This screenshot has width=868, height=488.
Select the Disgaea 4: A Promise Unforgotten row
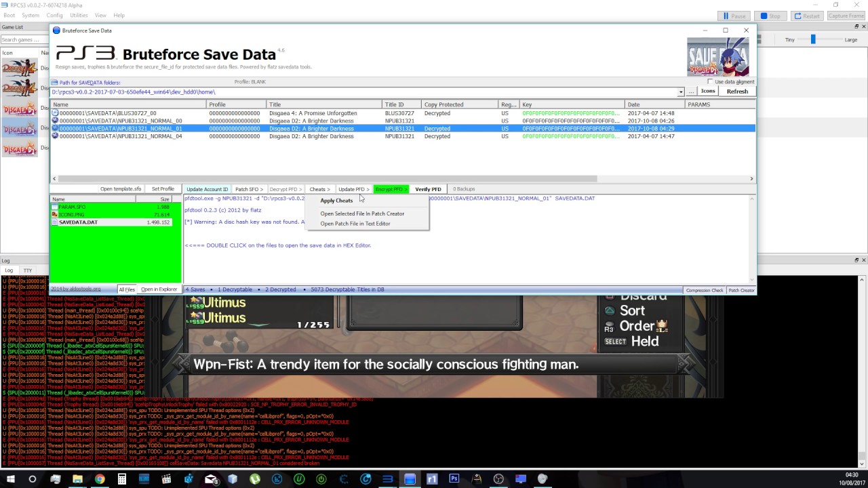coord(403,113)
